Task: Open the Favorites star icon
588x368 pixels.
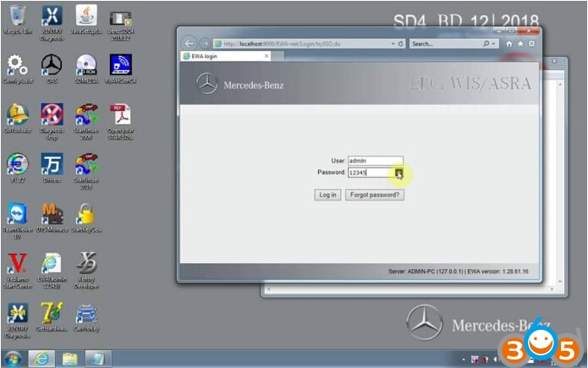Action: (x=520, y=44)
